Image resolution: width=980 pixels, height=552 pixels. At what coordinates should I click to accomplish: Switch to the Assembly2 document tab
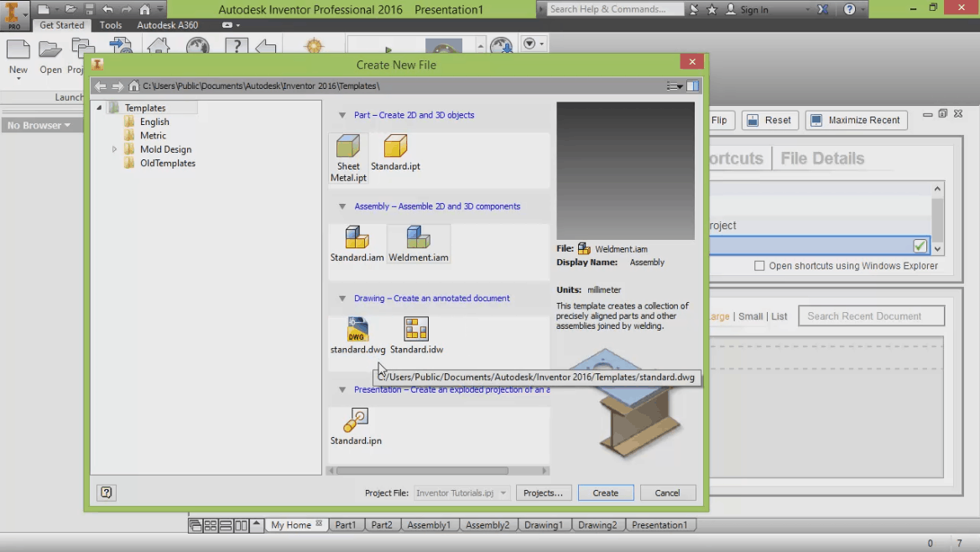[x=487, y=525]
